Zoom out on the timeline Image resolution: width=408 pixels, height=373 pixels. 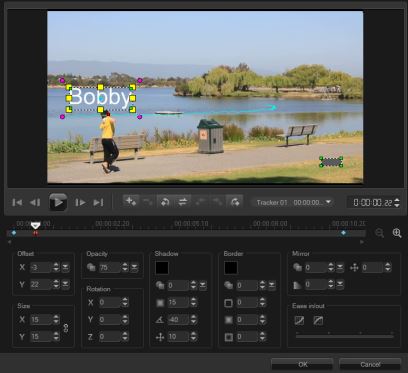point(379,233)
